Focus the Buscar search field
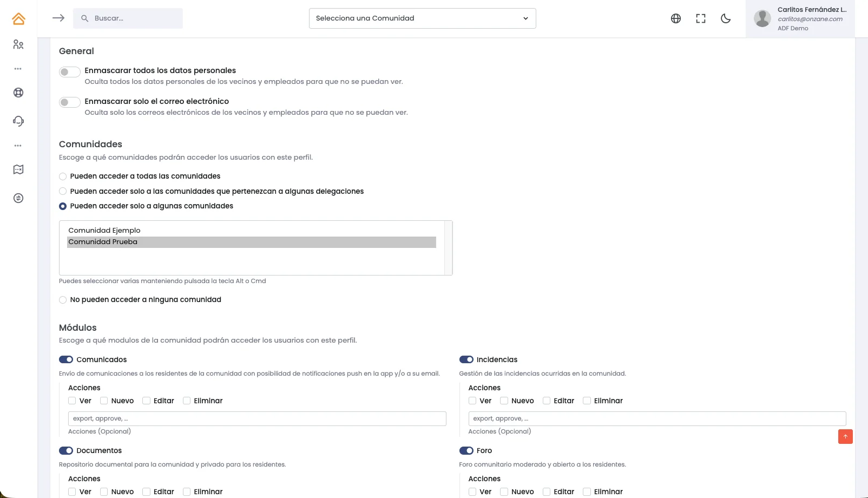Screen dimensions: 868x498 (128, 18)
